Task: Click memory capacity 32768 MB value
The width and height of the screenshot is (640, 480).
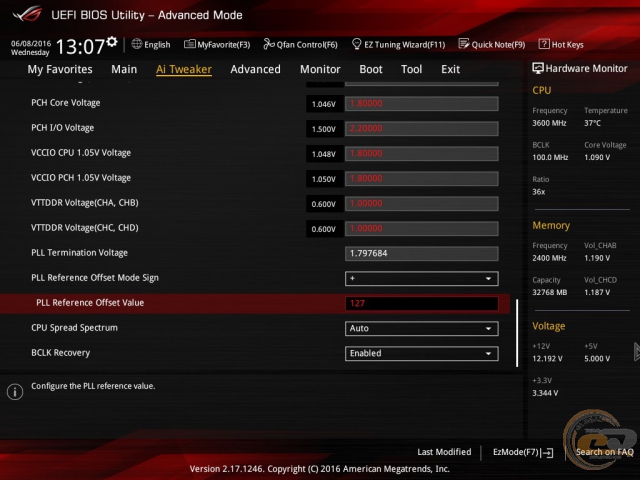Action: [x=550, y=293]
